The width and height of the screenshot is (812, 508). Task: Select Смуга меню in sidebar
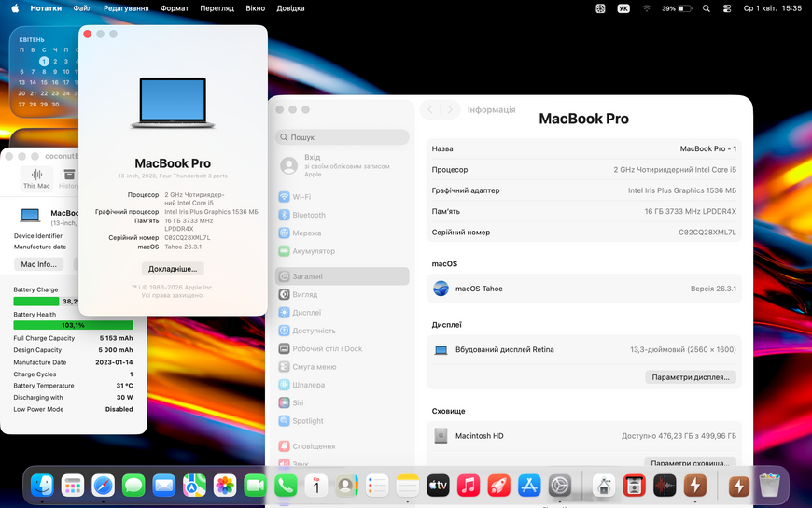(342, 367)
